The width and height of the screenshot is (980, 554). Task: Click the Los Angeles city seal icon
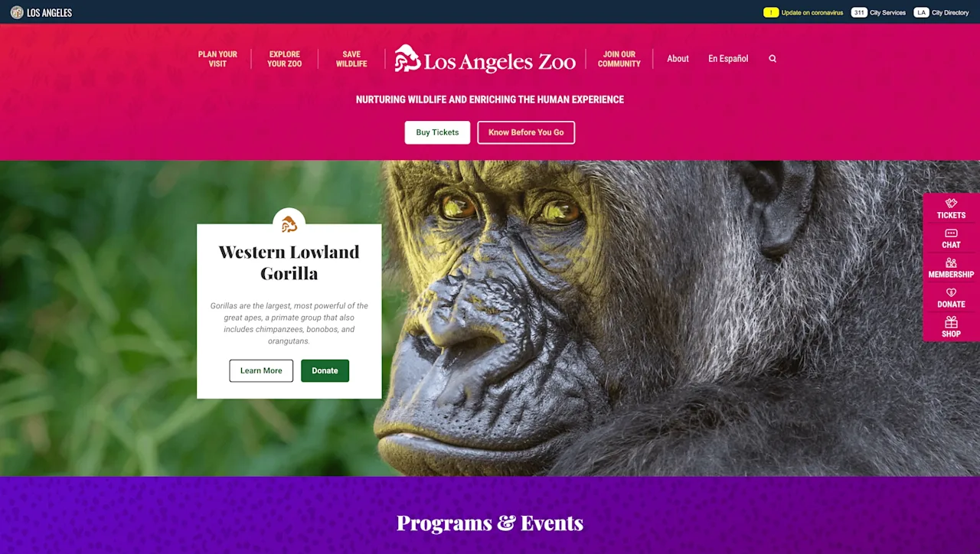17,12
